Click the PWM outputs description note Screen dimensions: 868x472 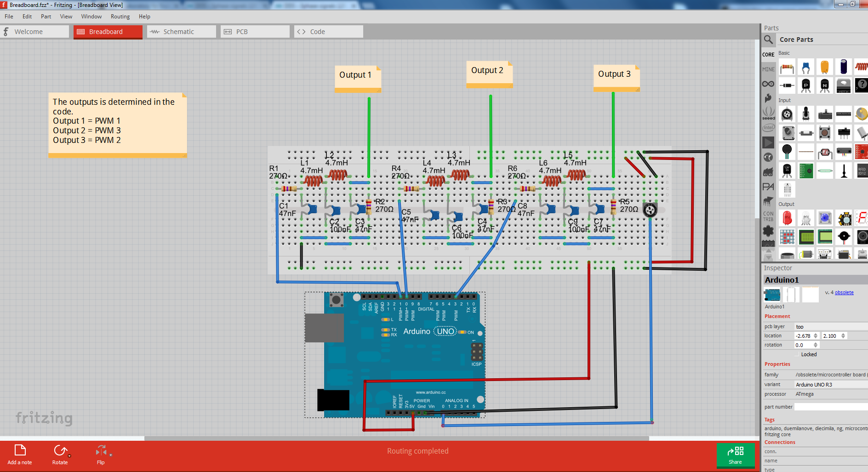(118, 125)
